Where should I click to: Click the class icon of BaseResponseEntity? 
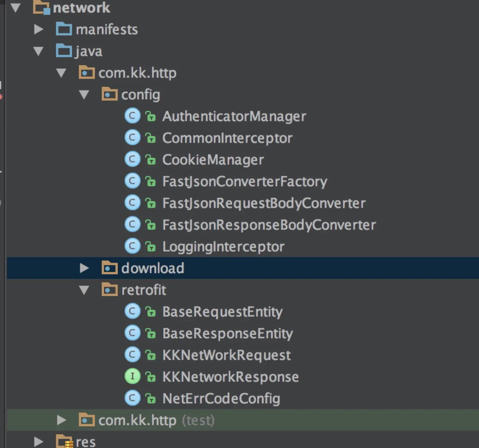[132, 333]
